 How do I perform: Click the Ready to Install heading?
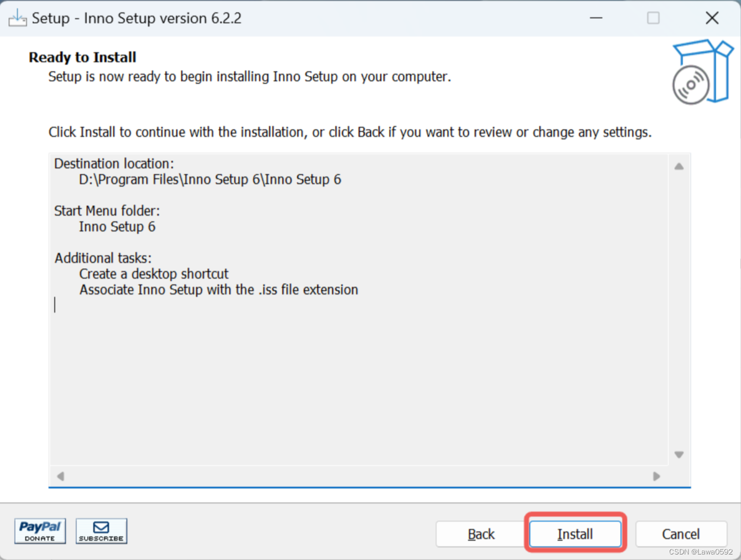[82, 57]
